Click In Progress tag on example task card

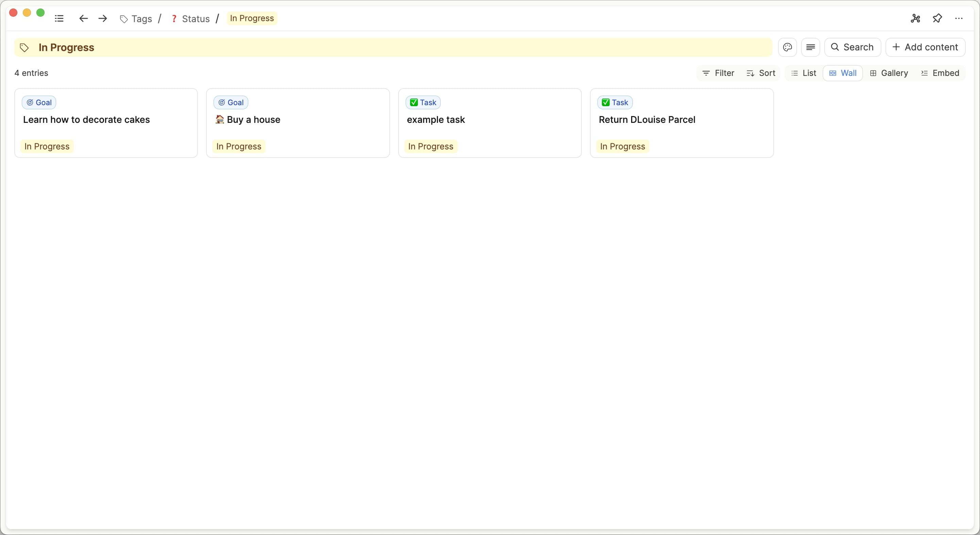[x=430, y=147]
